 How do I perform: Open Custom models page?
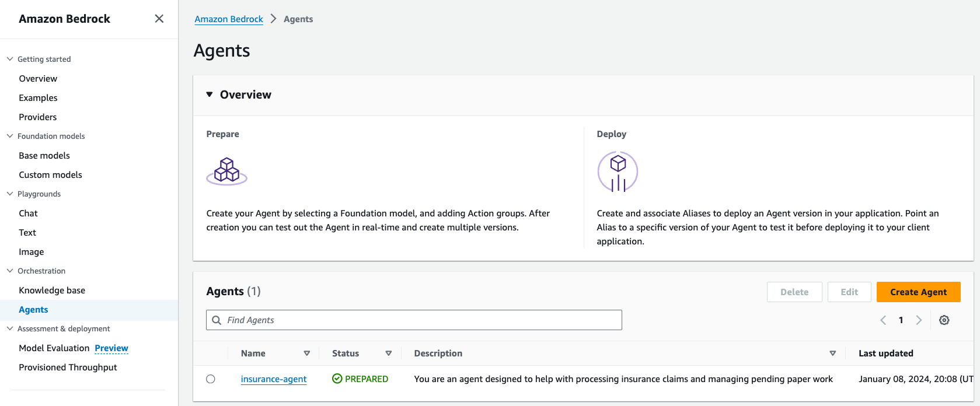click(x=50, y=175)
